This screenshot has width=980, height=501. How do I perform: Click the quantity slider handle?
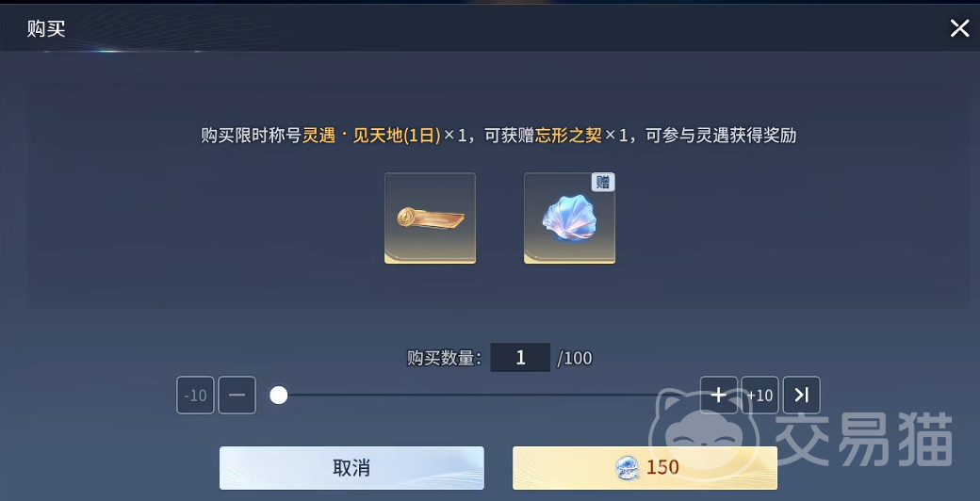click(x=278, y=395)
